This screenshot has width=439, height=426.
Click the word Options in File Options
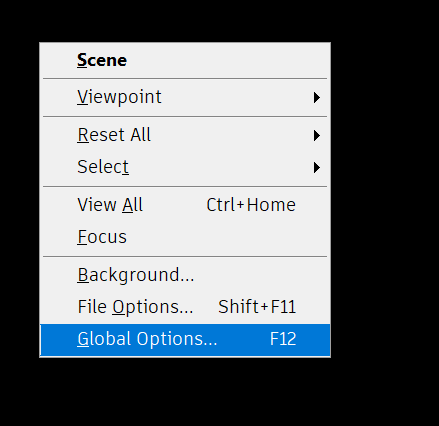152,307
